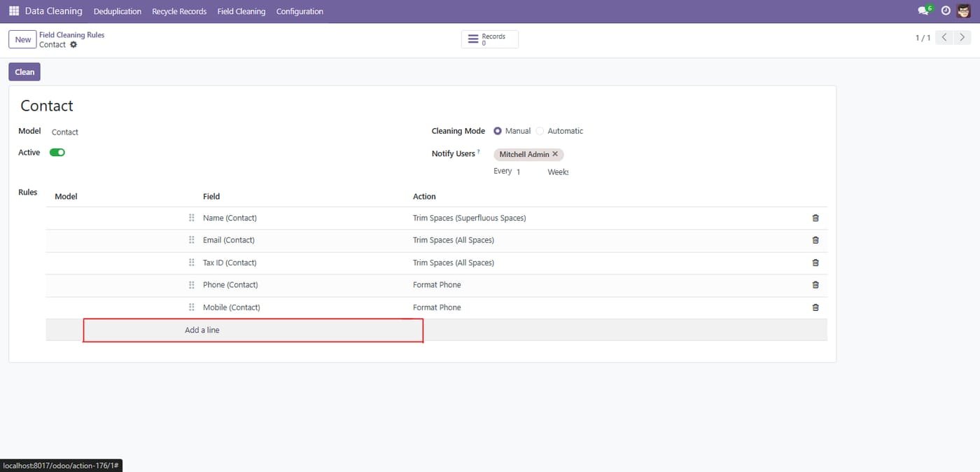The image size is (980, 472).
Task: Click Format Phone action for Mobile (Contact)
Action: click(437, 307)
